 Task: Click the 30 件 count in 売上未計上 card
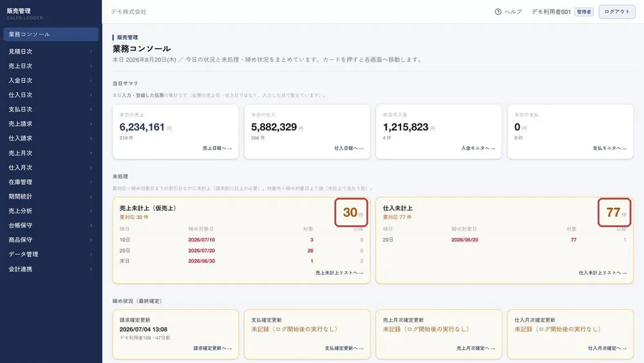352,212
